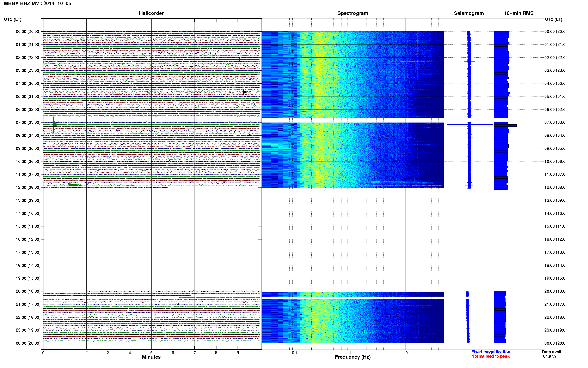Click the title 'MBBY BHZ MV : 2014-10-05'

pyautogui.click(x=37, y=4)
